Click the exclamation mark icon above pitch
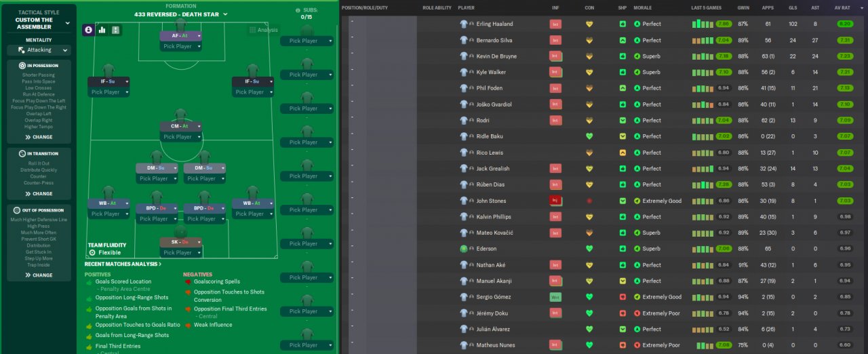868x354 pixels. (115, 30)
